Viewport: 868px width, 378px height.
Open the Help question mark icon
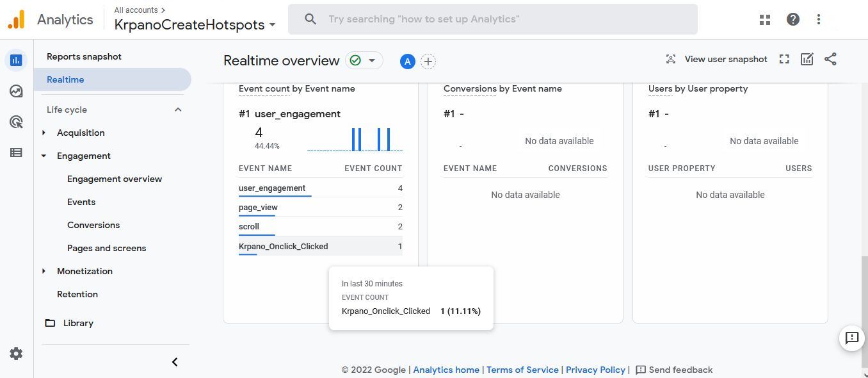792,19
